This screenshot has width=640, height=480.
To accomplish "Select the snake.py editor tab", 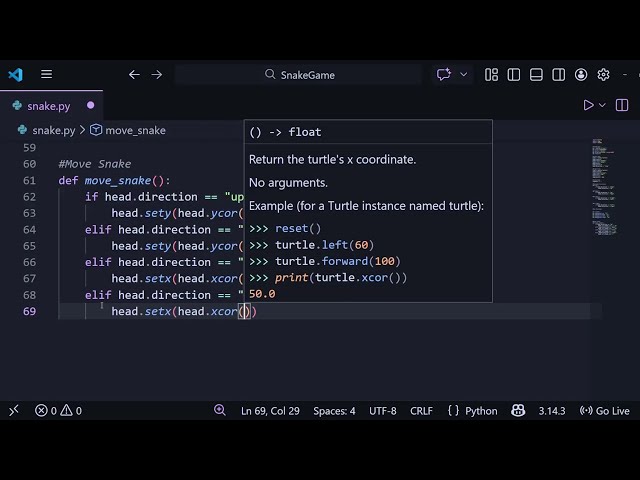I will pos(51,106).
